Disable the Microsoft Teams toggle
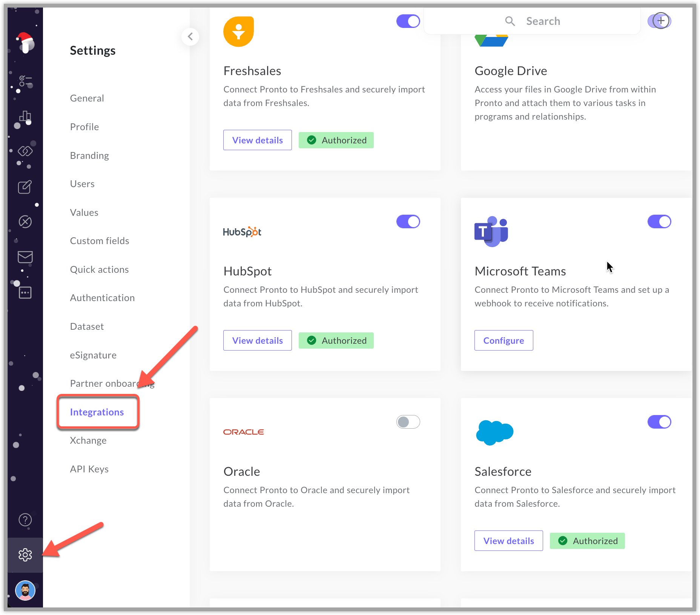Image resolution: width=700 pixels, height=615 pixels. pos(659,221)
